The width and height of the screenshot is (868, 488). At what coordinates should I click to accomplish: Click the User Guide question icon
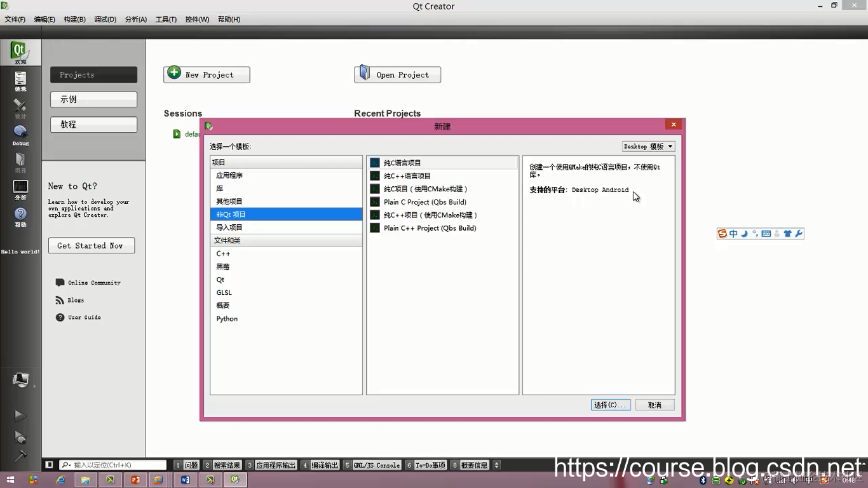tap(60, 317)
